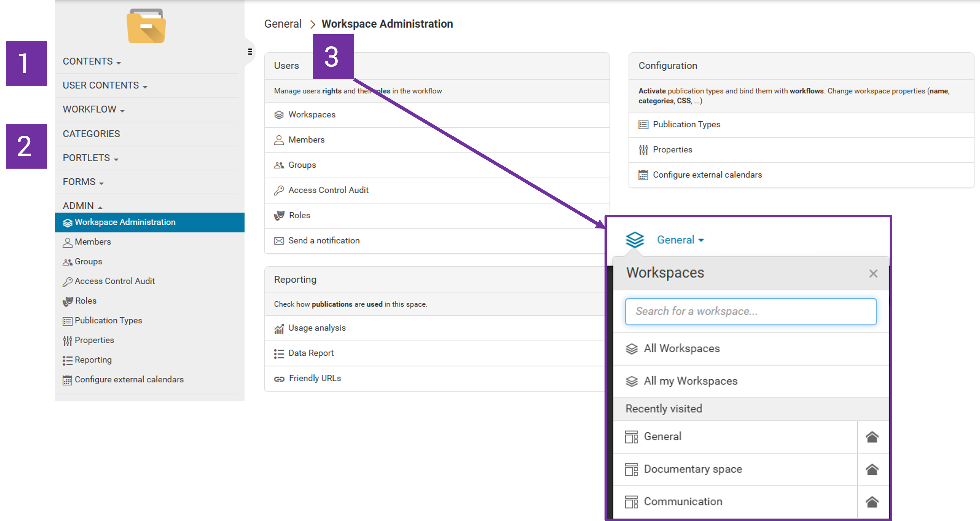Click home icon for Communication workspace

pyautogui.click(x=872, y=502)
